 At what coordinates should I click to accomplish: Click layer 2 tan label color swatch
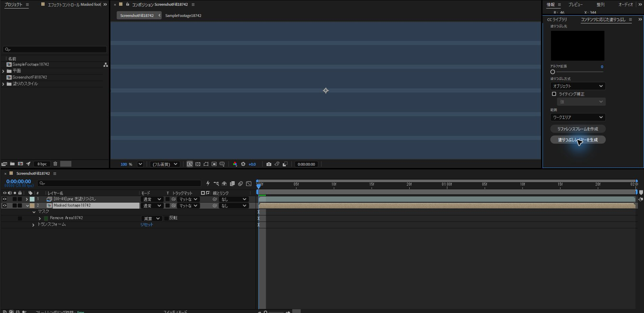32,206
